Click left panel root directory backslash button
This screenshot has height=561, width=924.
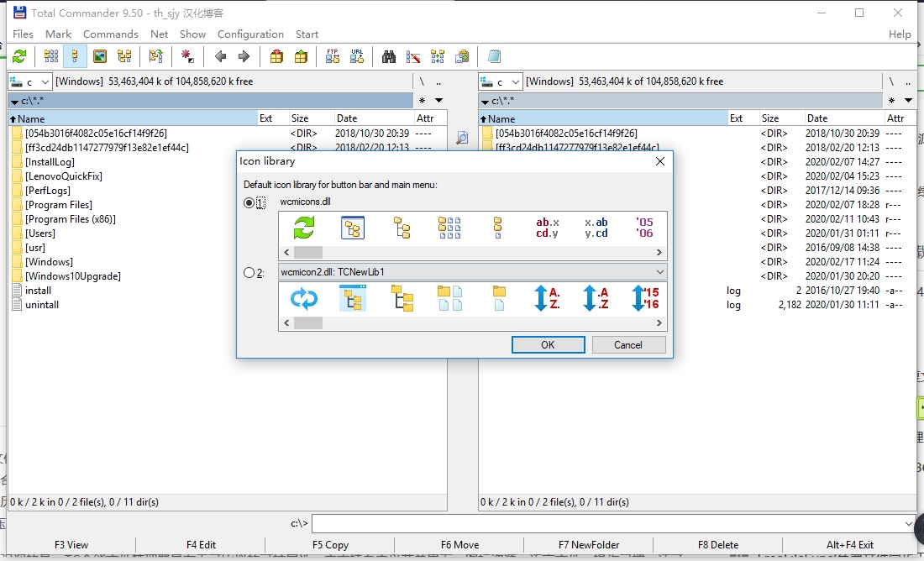pyautogui.click(x=422, y=82)
